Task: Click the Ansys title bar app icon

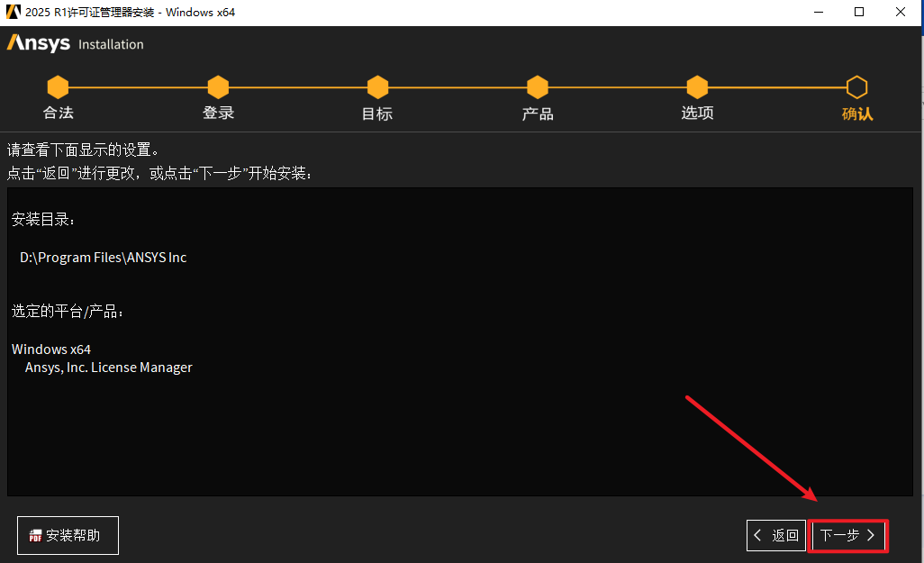Action: tap(13, 12)
